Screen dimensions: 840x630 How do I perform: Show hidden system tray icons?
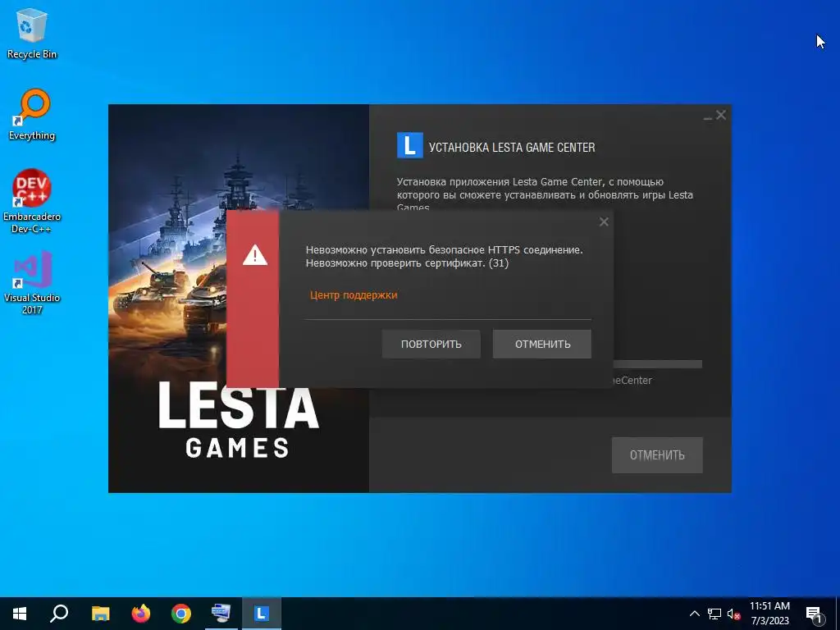pyautogui.click(x=694, y=614)
